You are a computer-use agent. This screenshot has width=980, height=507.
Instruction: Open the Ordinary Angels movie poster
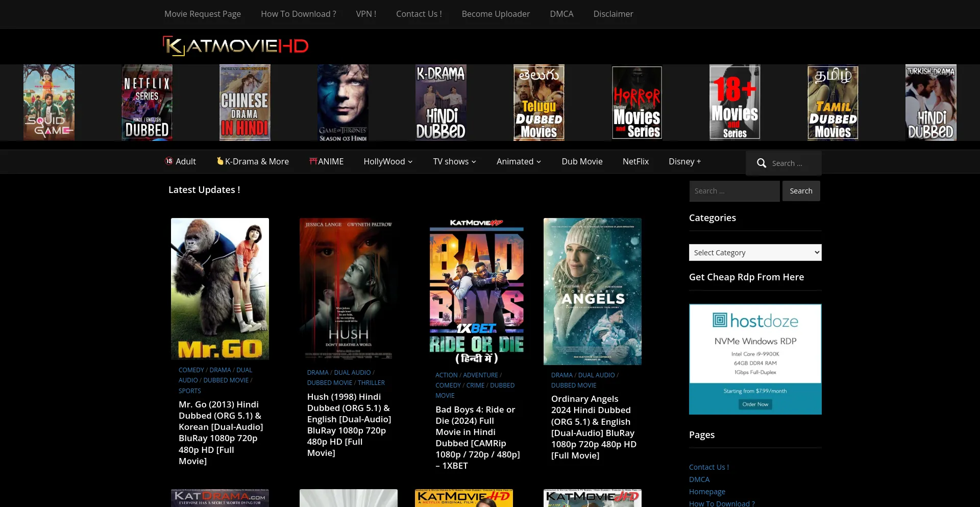[x=593, y=292]
